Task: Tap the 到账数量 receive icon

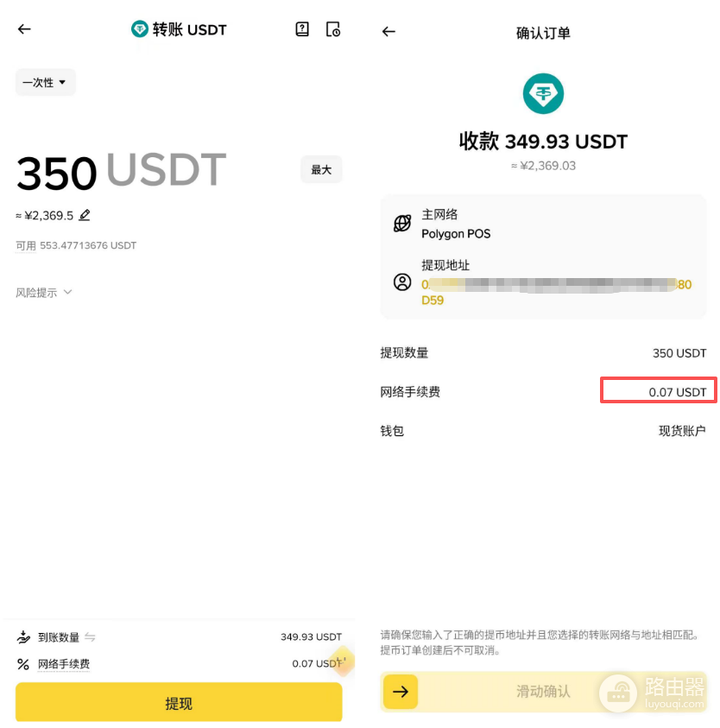Action: coord(23,637)
